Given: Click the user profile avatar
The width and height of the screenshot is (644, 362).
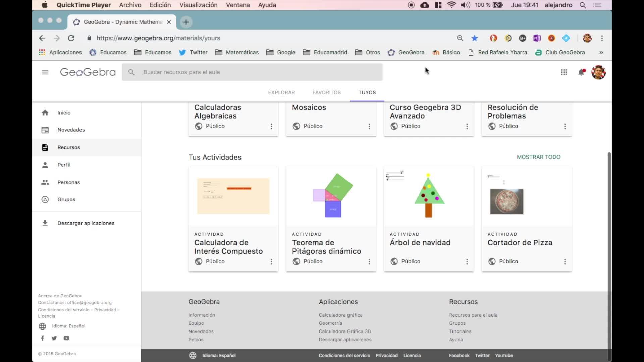Looking at the screenshot, I should pyautogui.click(x=598, y=72).
